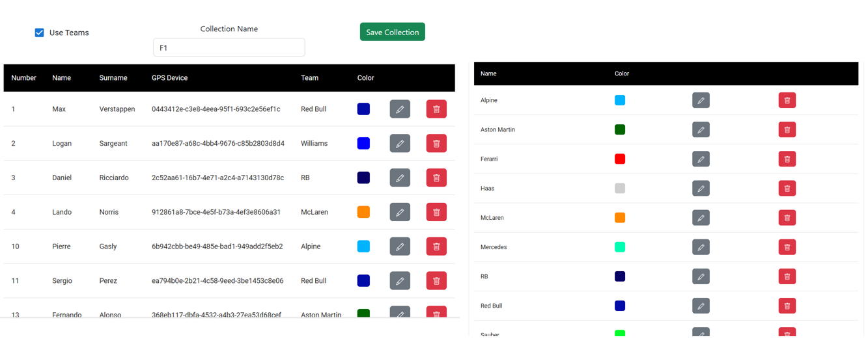Edit the Alpine team entry
The width and height of the screenshot is (868, 359).
point(701,101)
